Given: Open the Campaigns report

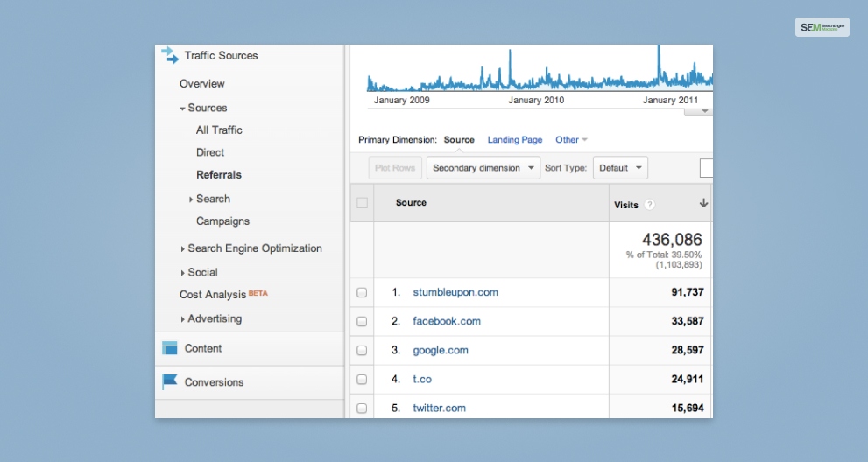Looking at the screenshot, I should coord(222,221).
